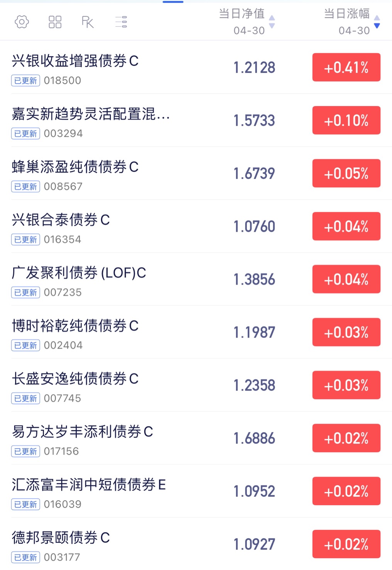Open 嘉实新趋势灵活配置混 fund row
The width and height of the screenshot is (392, 570).
click(x=196, y=120)
